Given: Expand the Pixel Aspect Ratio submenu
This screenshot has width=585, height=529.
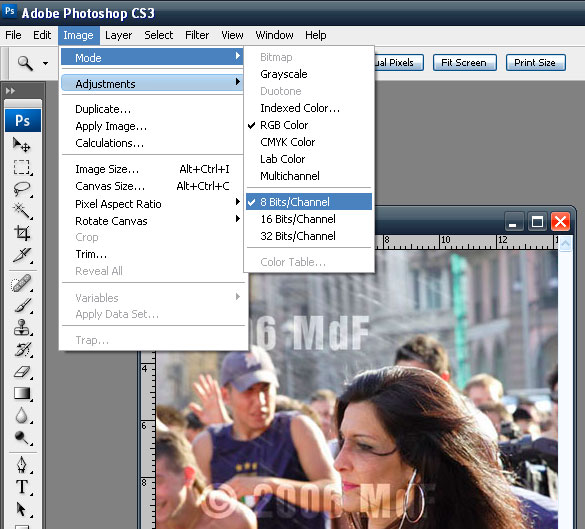Looking at the screenshot, I should [x=153, y=204].
